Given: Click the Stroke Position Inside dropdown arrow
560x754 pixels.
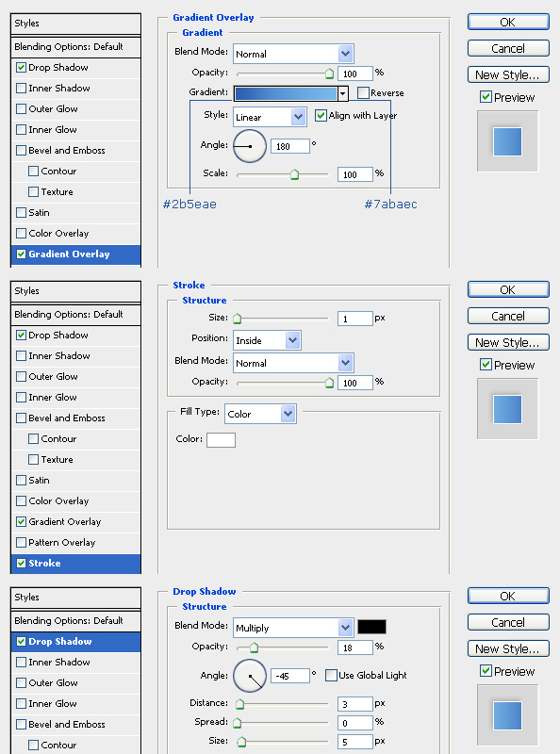Looking at the screenshot, I should click(292, 340).
